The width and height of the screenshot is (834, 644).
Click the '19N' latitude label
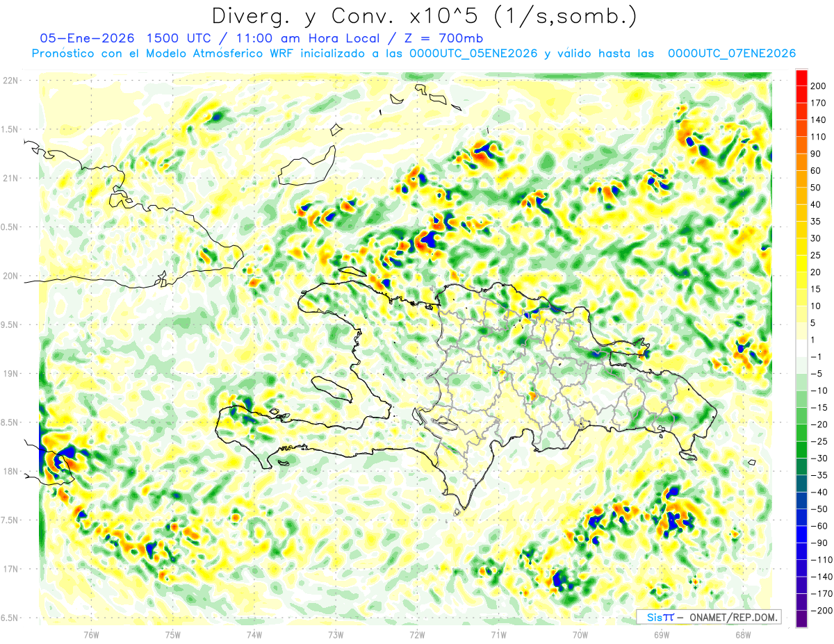[10, 373]
